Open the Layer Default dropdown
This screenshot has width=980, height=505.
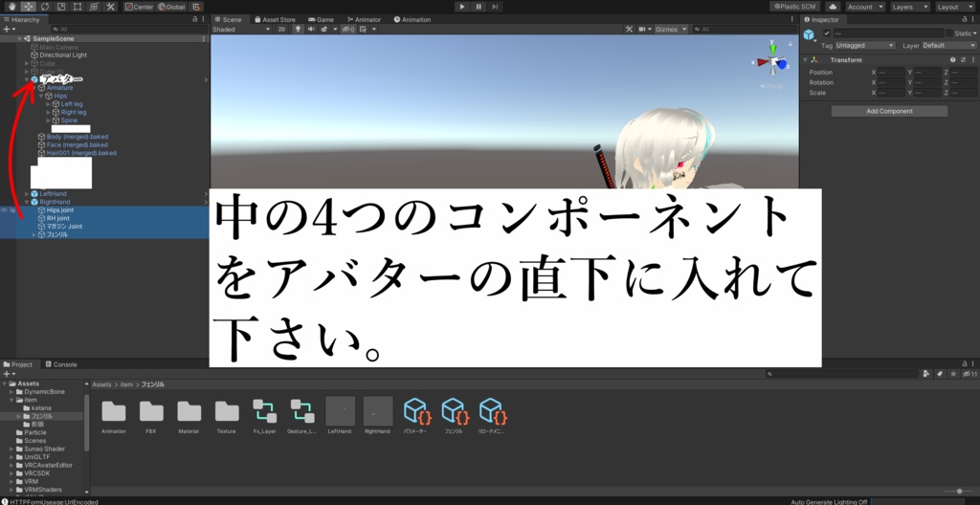tap(948, 46)
